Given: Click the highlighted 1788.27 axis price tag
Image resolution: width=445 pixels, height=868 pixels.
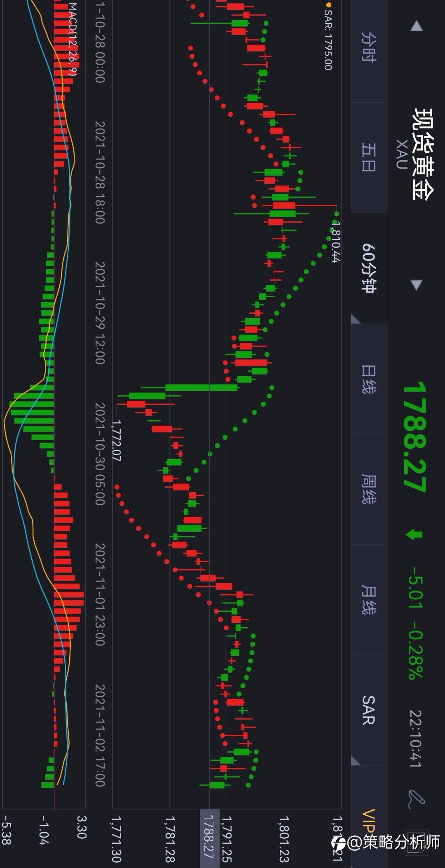Looking at the screenshot, I should point(209,838).
